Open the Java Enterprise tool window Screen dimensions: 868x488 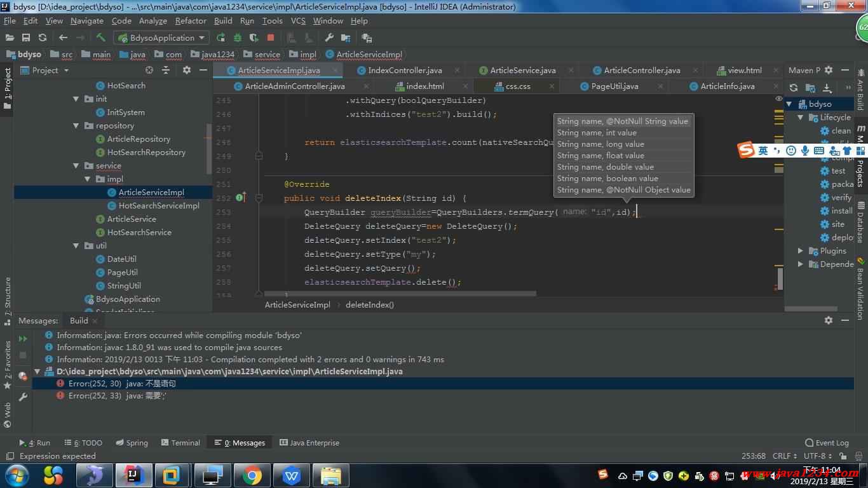(x=309, y=443)
